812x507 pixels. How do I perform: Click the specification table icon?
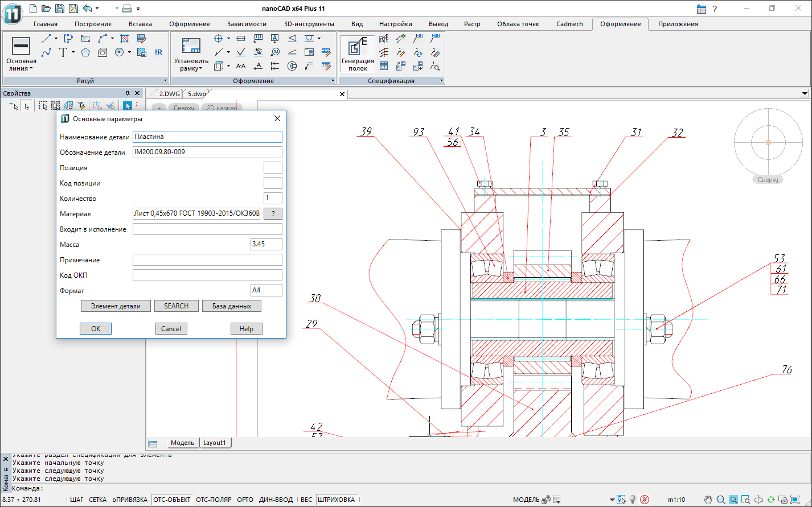[384, 66]
